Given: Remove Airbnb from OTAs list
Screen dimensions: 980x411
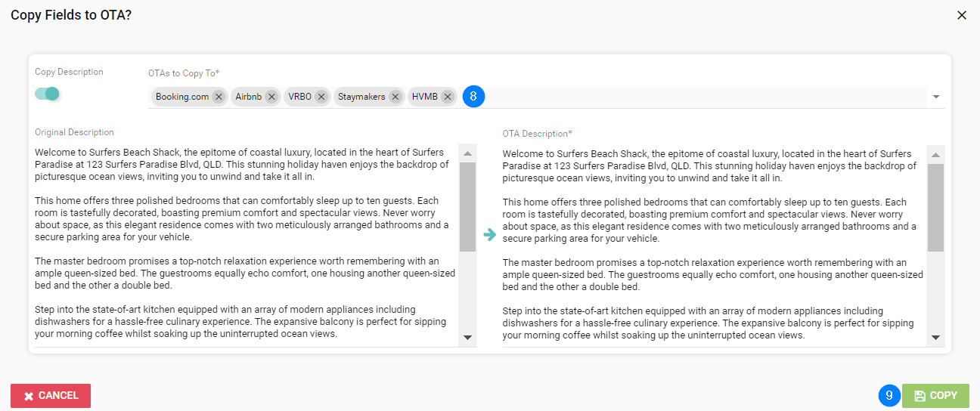Looking at the screenshot, I should pyautogui.click(x=271, y=97).
